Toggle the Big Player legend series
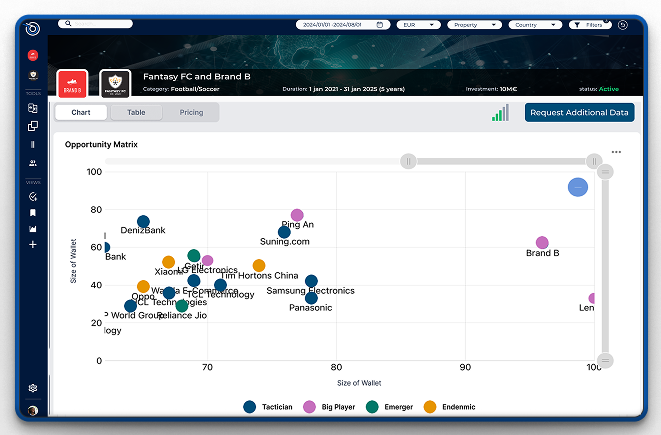 tap(329, 407)
